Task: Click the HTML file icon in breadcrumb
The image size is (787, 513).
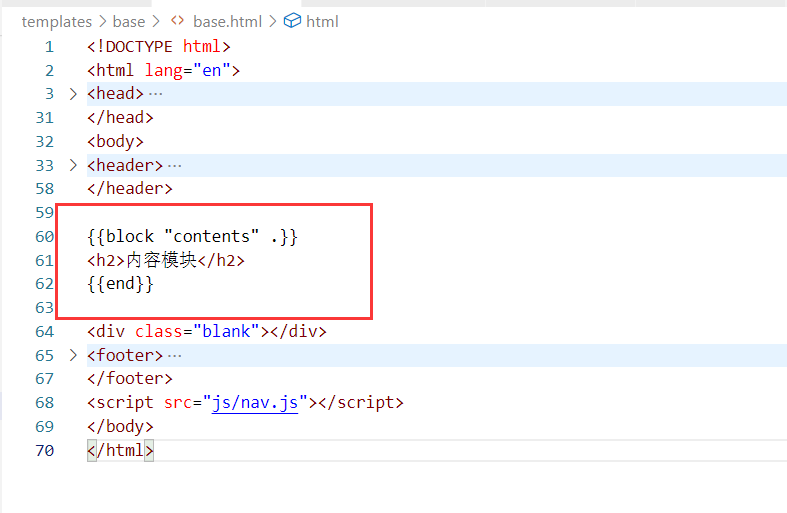Action: point(177,21)
